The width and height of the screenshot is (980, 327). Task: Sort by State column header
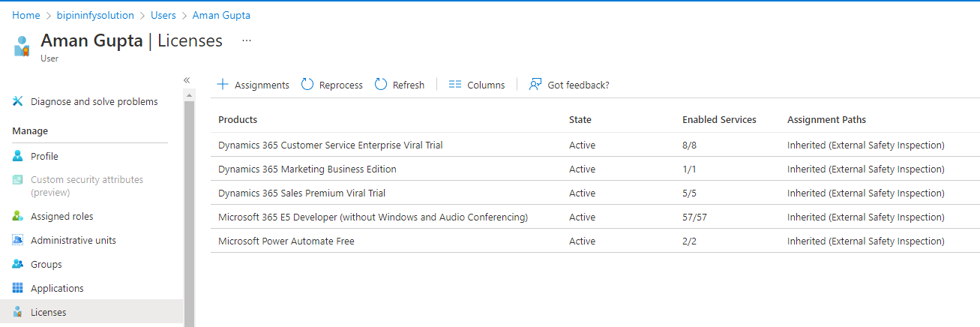click(x=580, y=119)
